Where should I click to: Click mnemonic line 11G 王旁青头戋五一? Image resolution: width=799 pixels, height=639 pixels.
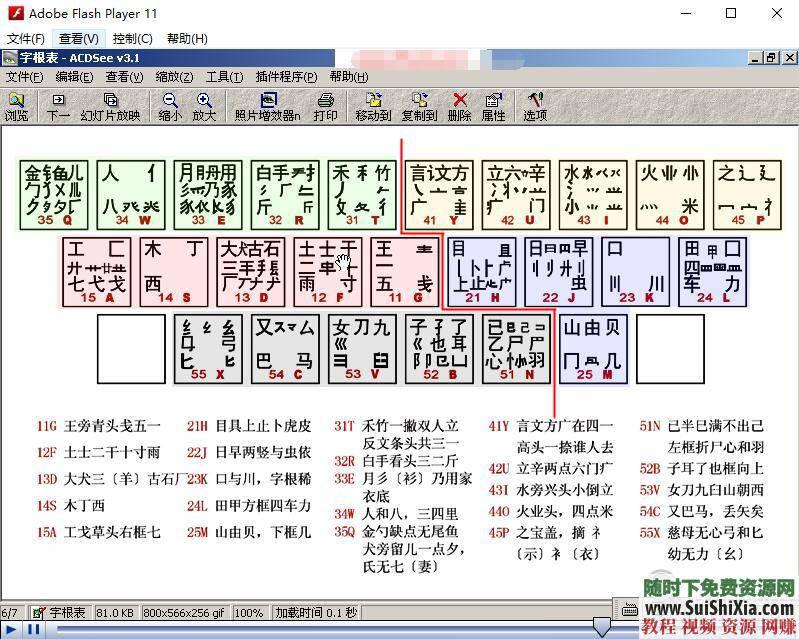click(x=98, y=425)
